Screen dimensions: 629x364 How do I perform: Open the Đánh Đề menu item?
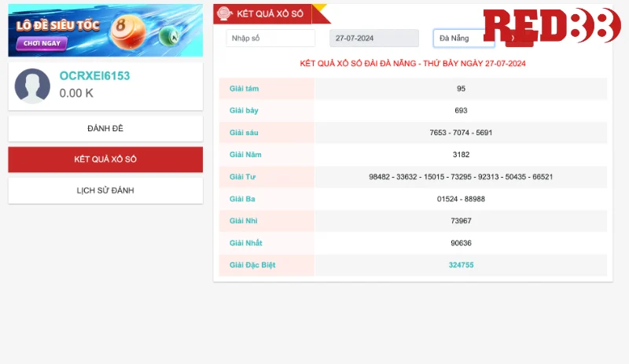(x=105, y=128)
